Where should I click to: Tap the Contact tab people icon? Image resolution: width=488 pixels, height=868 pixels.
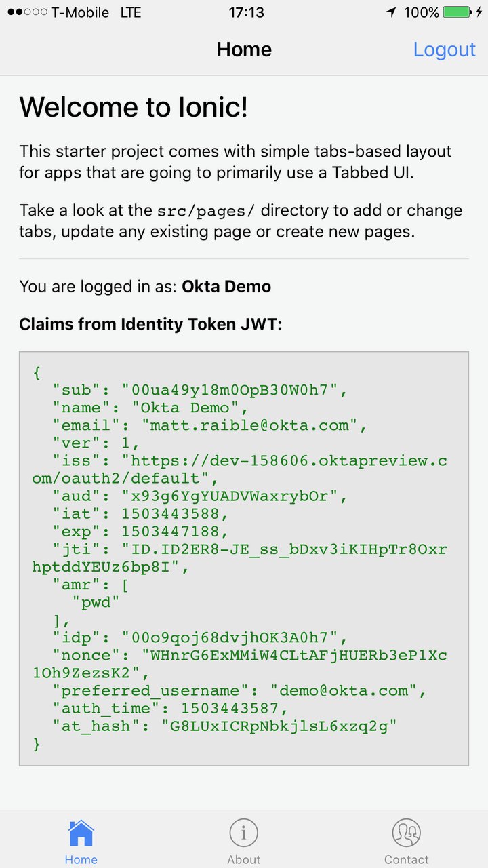(407, 833)
